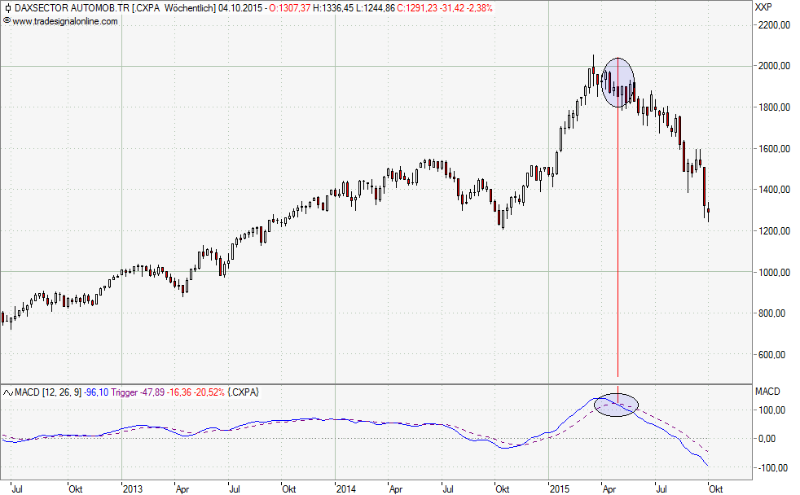
Task: Click the MACD axis label on right
Action: pos(767,392)
